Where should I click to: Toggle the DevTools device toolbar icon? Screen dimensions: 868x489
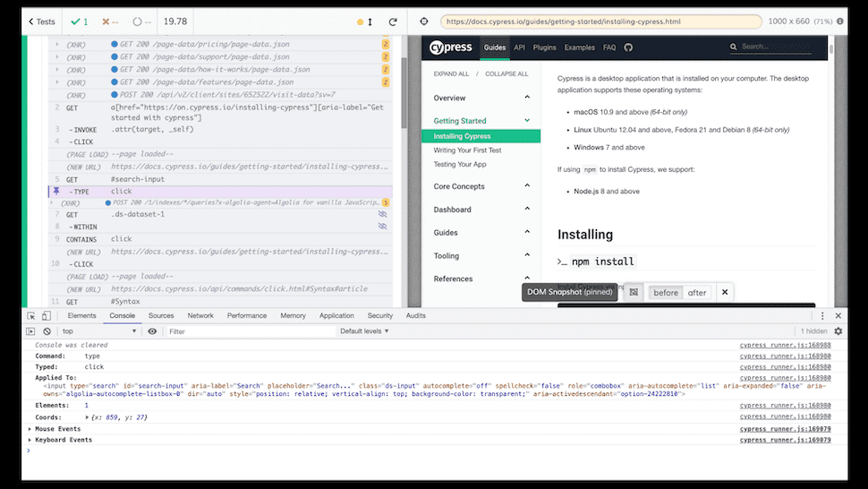(x=47, y=315)
